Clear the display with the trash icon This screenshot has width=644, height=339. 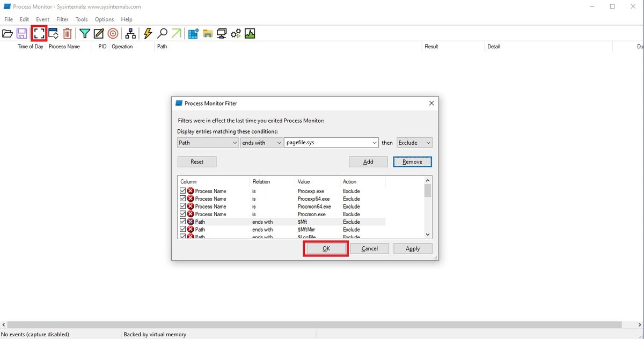click(68, 34)
